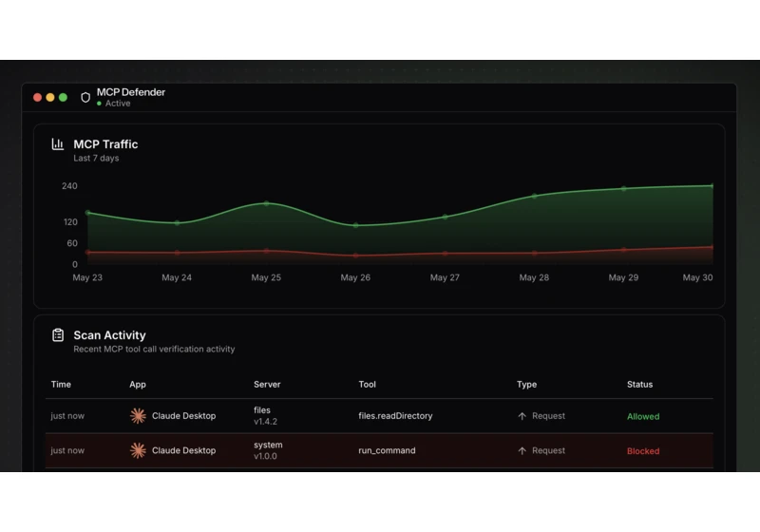Select the Status column header
The image size is (760, 532).
coord(639,384)
